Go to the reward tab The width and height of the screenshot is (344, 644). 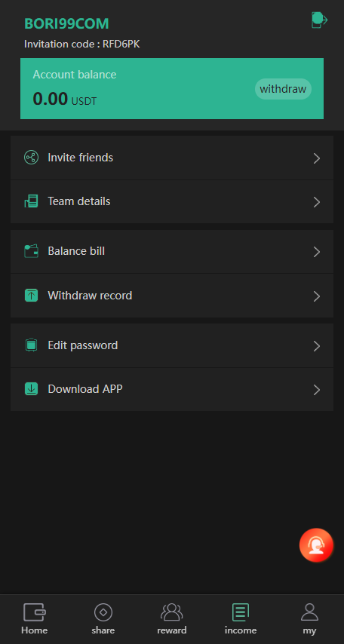(172, 618)
